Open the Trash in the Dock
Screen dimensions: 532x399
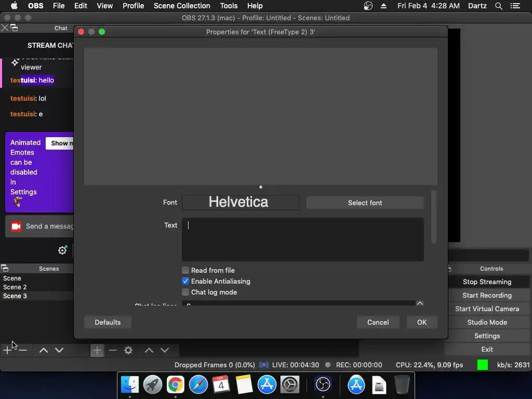coord(402,385)
